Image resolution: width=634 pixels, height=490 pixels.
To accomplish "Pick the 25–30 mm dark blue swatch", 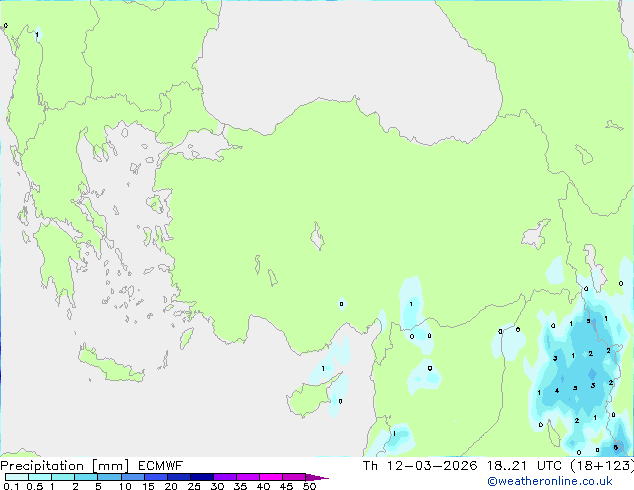I will coord(202,477).
